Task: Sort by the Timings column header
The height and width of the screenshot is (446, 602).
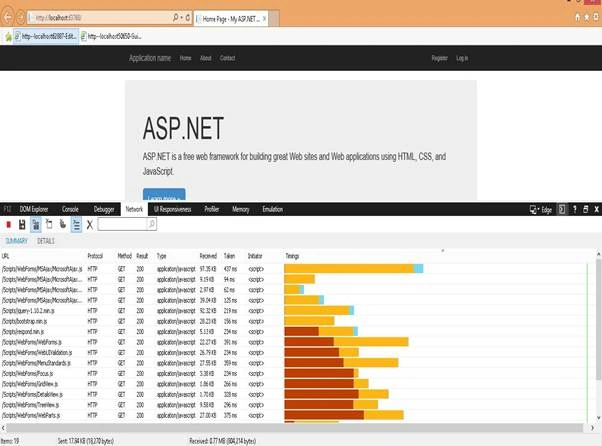Action: click(292, 256)
